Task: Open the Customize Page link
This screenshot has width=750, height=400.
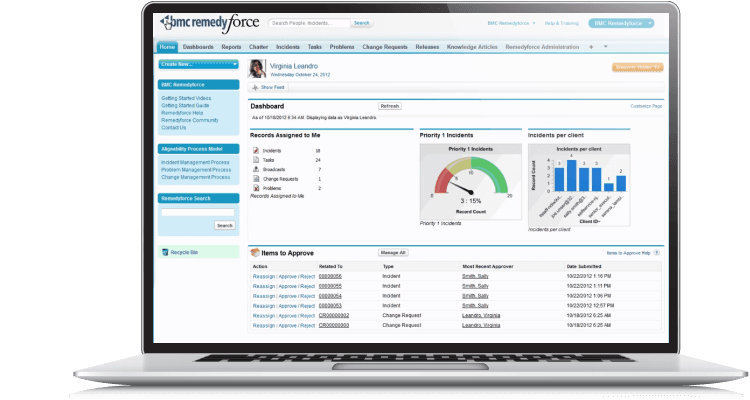Action: (x=646, y=106)
